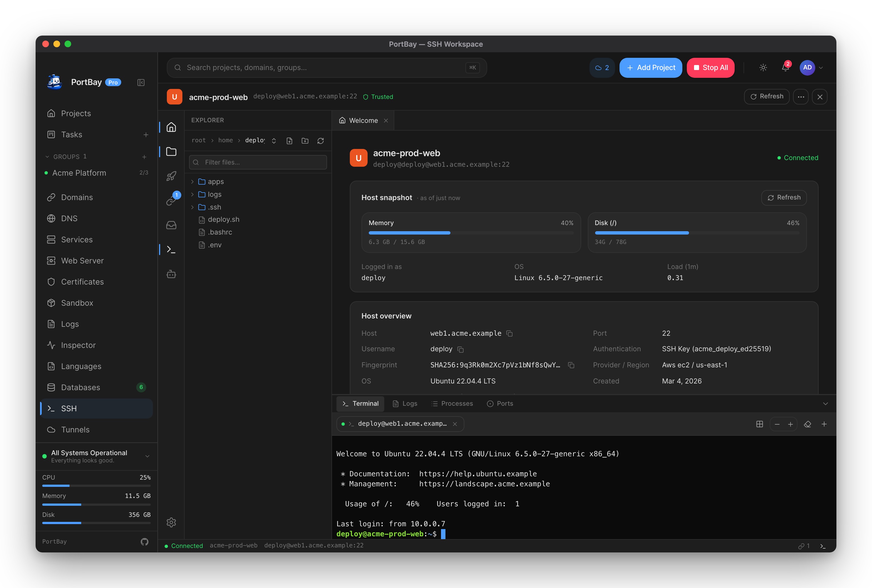This screenshot has width=872, height=588.
Task: Switch to the Processes panel tab
Action: 452,403
